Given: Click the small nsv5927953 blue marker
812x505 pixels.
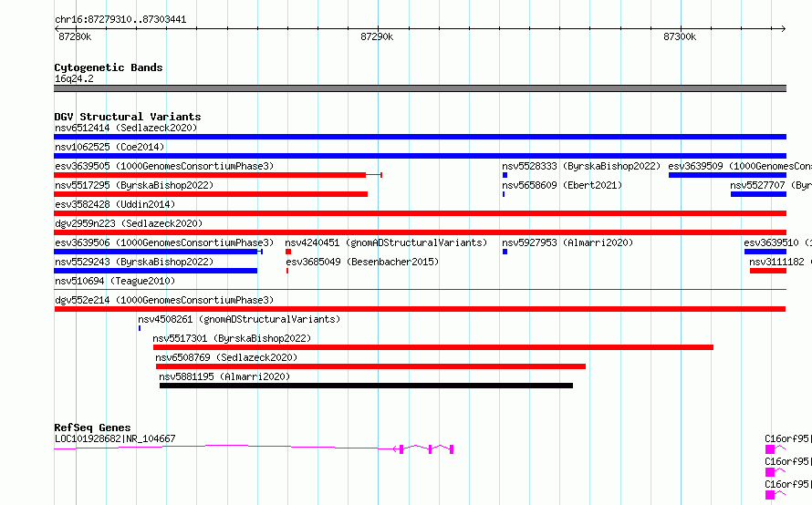Looking at the screenshot, I should (505, 252).
